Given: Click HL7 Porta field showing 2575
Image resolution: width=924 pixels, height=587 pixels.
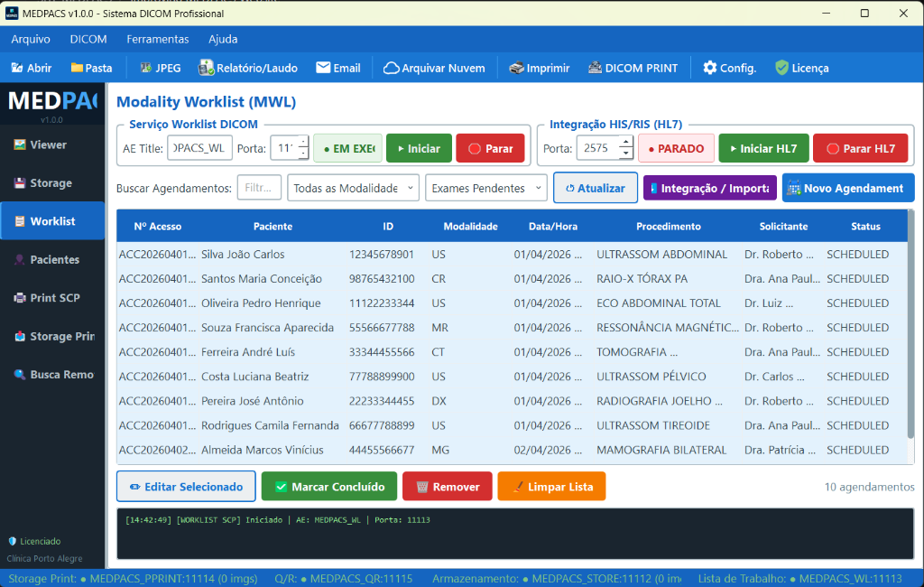Looking at the screenshot, I should pyautogui.click(x=598, y=148).
